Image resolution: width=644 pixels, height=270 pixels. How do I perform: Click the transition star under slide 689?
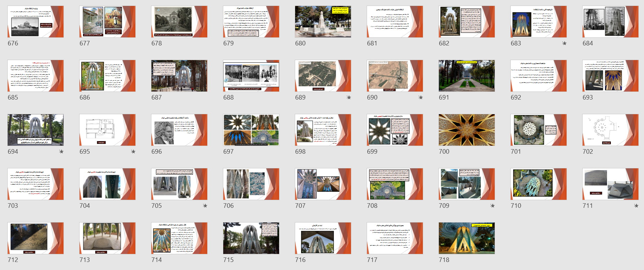coord(349,97)
